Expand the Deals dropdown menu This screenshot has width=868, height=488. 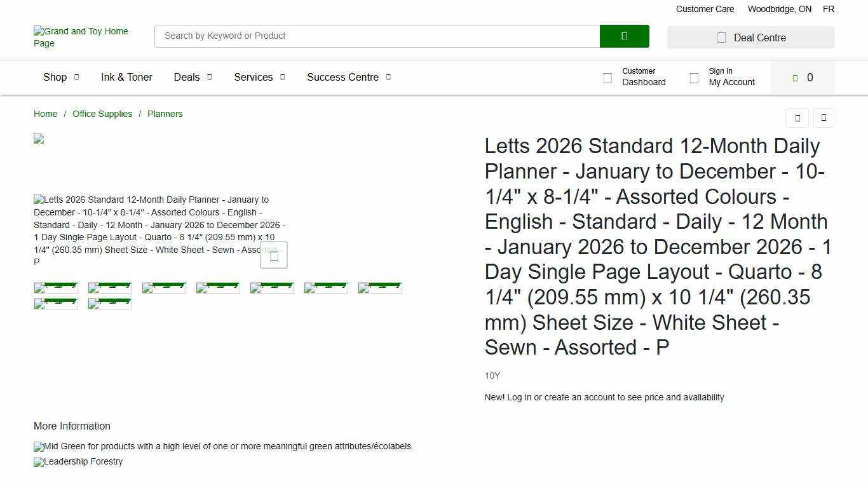193,78
